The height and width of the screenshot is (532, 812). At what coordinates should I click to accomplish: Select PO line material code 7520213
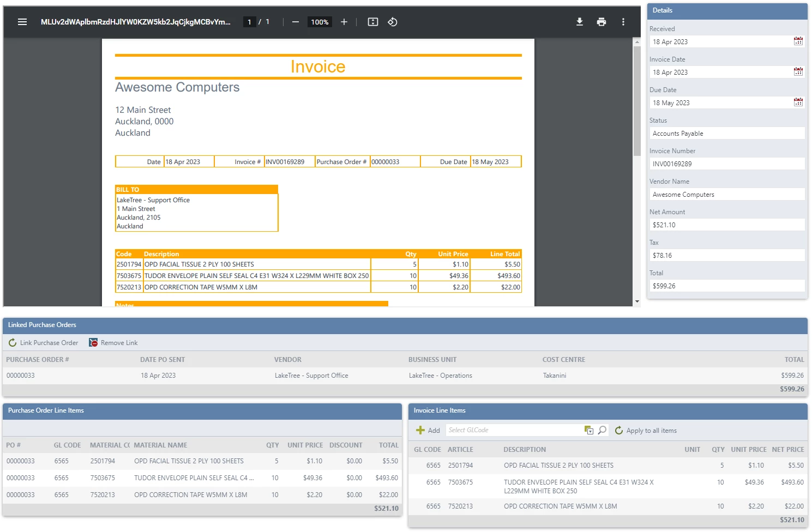point(103,495)
